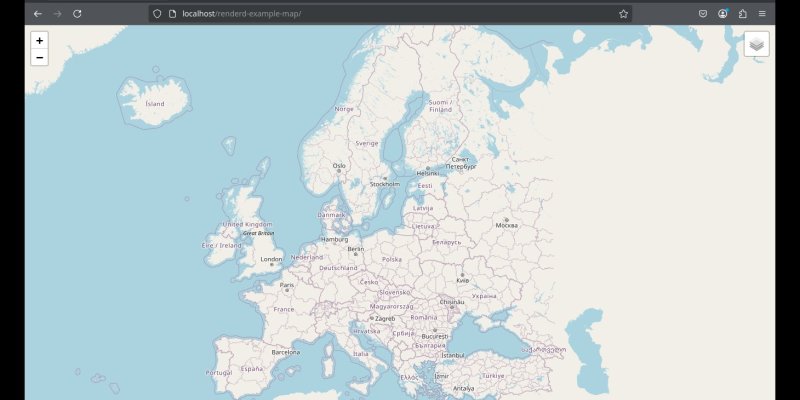
Task: Click the Ísland label on the map
Action: tap(155, 103)
